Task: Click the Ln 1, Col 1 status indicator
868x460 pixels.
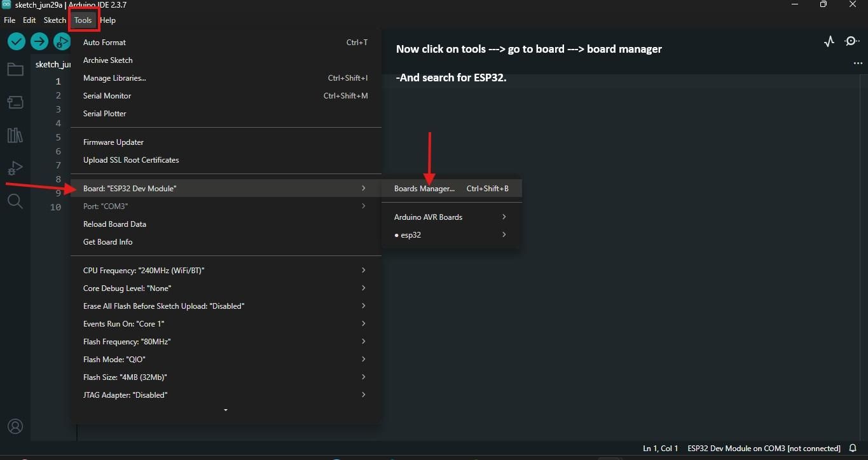Action: [x=661, y=449]
